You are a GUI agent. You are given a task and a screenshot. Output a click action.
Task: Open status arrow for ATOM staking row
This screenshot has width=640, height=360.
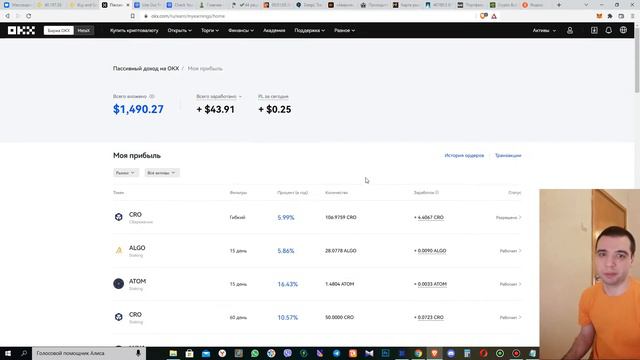[x=520, y=284]
